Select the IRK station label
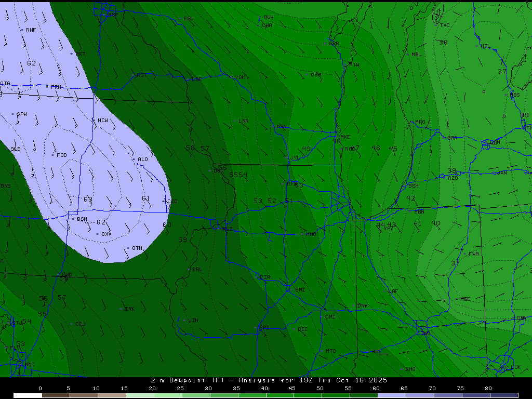Image resolution: width=532 pixels, height=399 pixels. pyautogui.click(x=129, y=309)
